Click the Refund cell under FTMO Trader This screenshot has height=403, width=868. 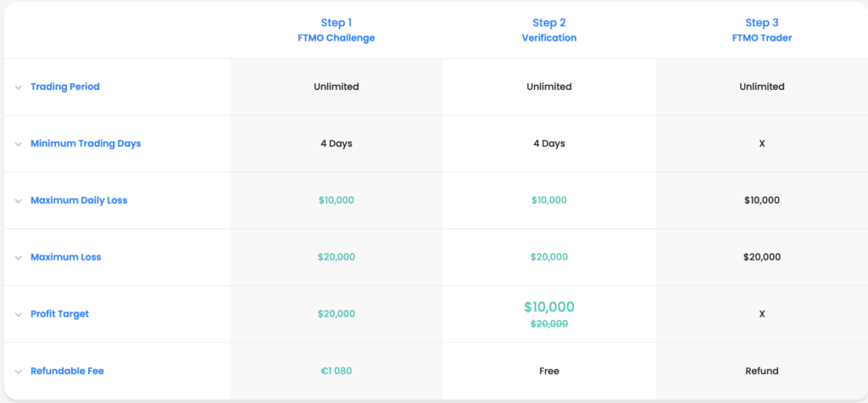tap(762, 371)
